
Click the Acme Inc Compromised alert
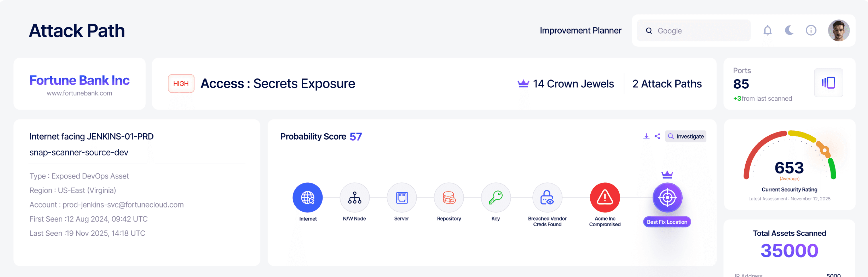click(x=604, y=198)
